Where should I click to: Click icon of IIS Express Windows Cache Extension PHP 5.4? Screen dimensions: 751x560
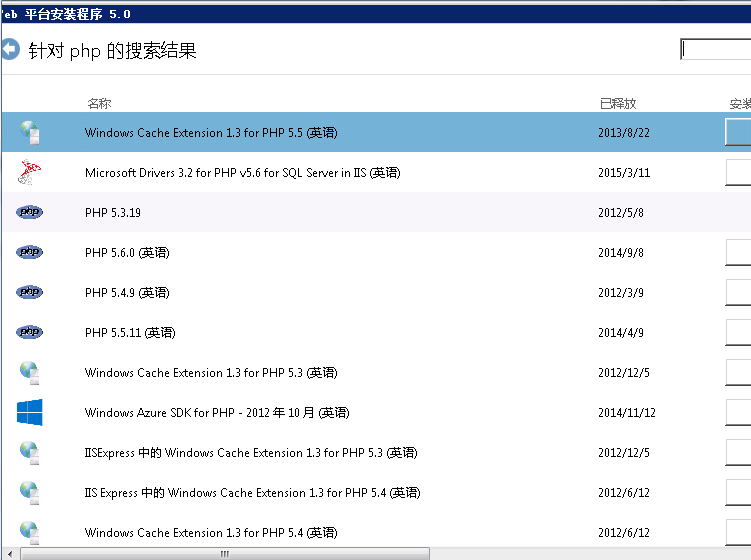tap(30, 493)
